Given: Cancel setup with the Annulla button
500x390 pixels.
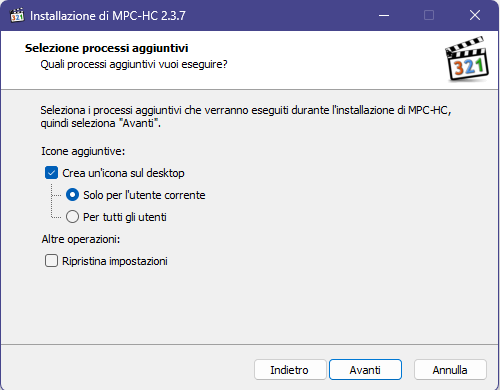Looking at the screenshot, I should pos(450,370).
